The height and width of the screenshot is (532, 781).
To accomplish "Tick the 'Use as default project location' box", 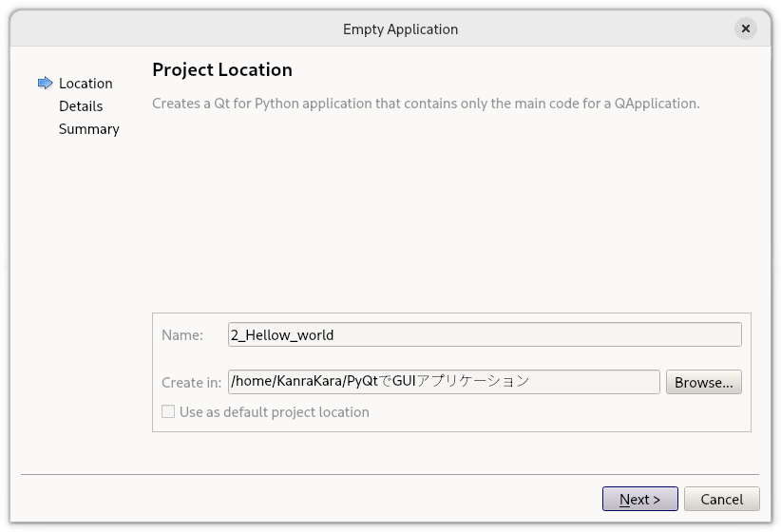I will pos(168,412).
